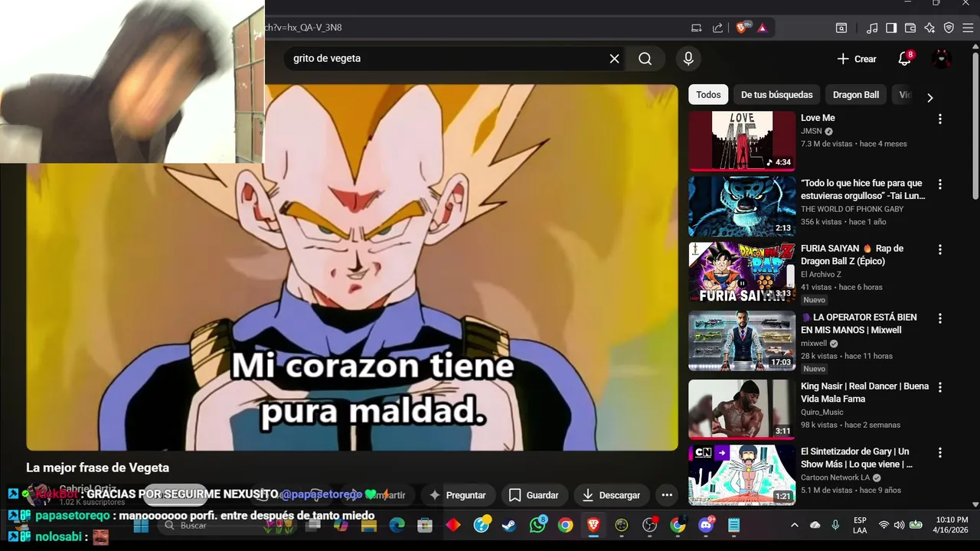This screenshot has width=980, height=551.
Task: Click the tab search icon in the toolbar
Action: click(841, 28)
